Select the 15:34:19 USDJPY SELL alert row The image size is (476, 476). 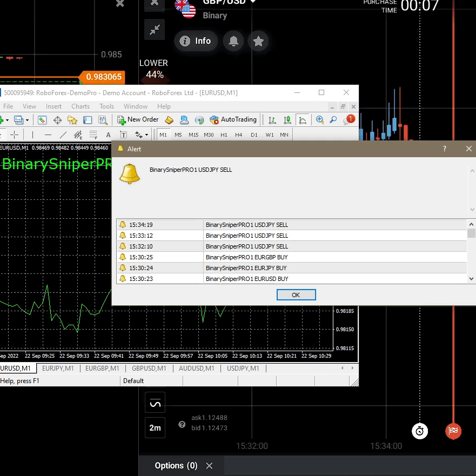(292, 225)
